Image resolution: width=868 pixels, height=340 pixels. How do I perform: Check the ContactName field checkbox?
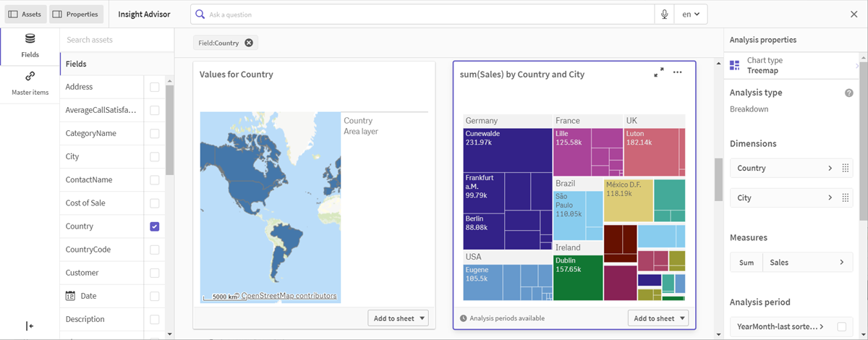155,180
